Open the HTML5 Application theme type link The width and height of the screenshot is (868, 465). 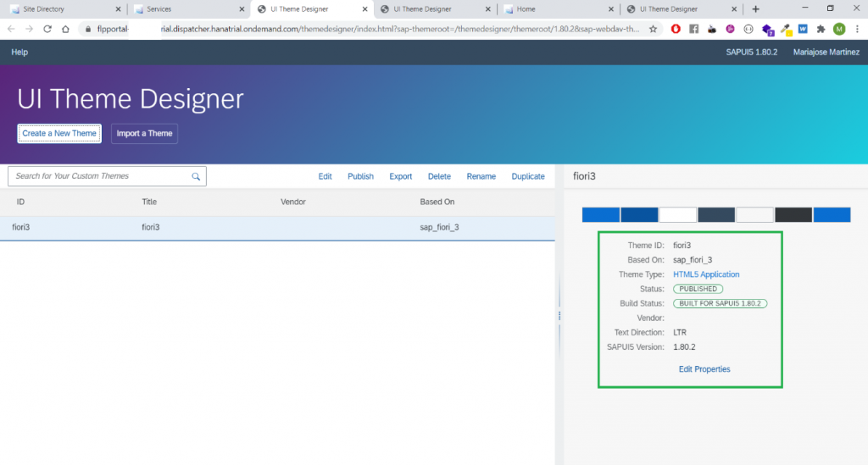point(706,274)
